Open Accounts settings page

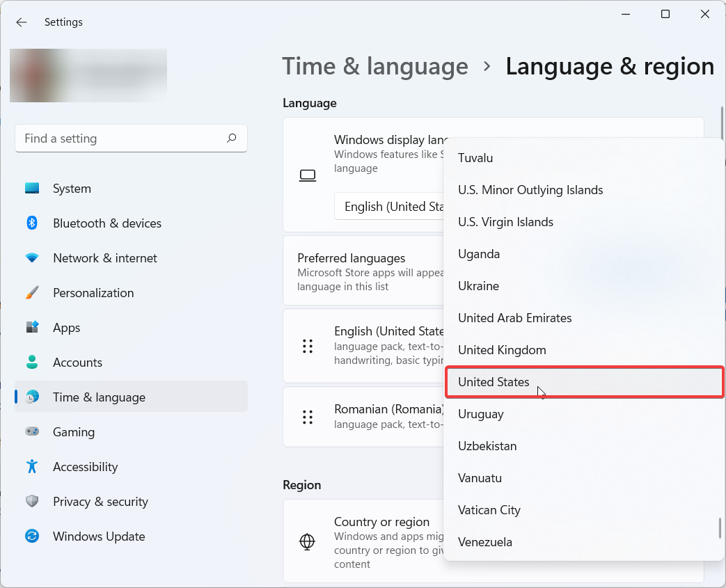point(77,363)
